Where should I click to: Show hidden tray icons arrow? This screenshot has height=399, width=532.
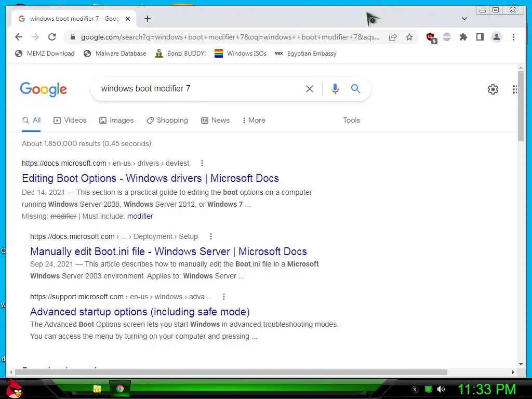415,390
